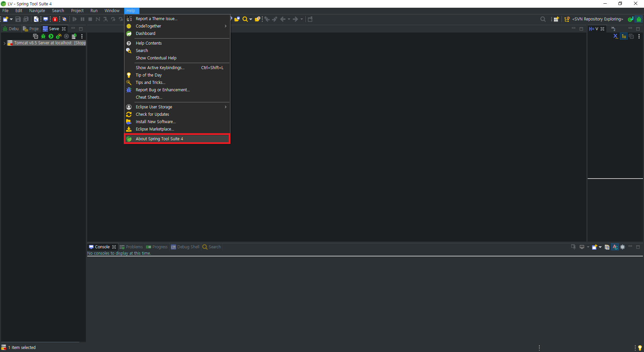
Task: Open the Search tab in bottom panel
Action: coord(212,247)
